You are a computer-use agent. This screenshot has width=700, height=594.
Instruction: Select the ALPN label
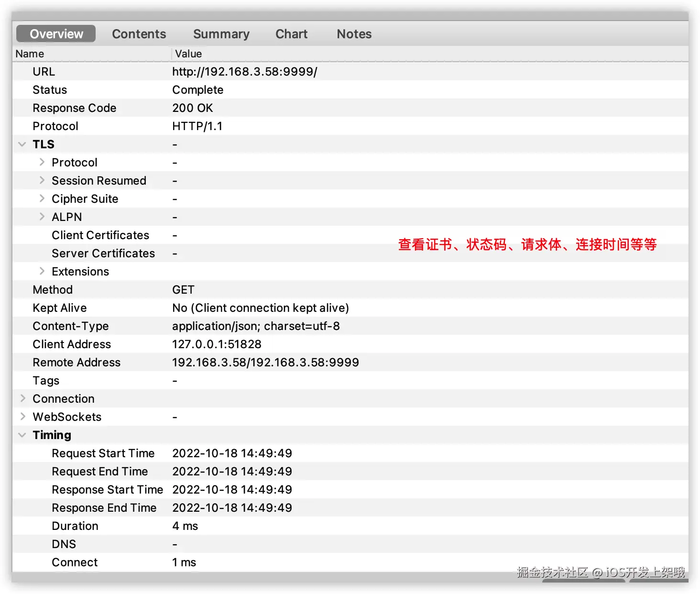click(x=67, y=217)
